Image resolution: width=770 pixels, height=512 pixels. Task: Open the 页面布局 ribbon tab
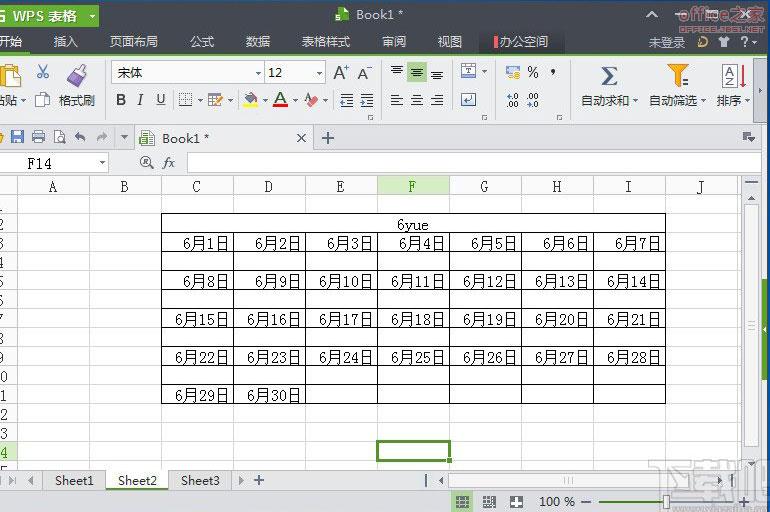(x=134, y=42)
